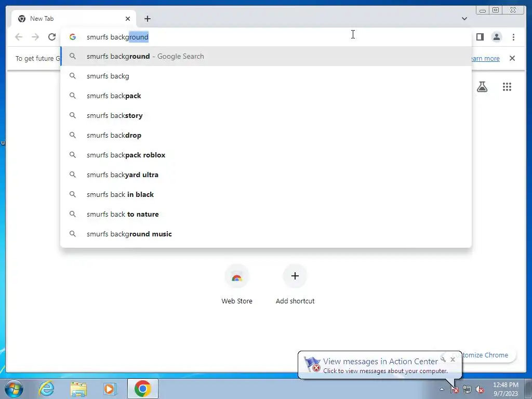Open balloon settings wrench icon
The height and width of the screenshot is (399, 532).
click(443, 360)
